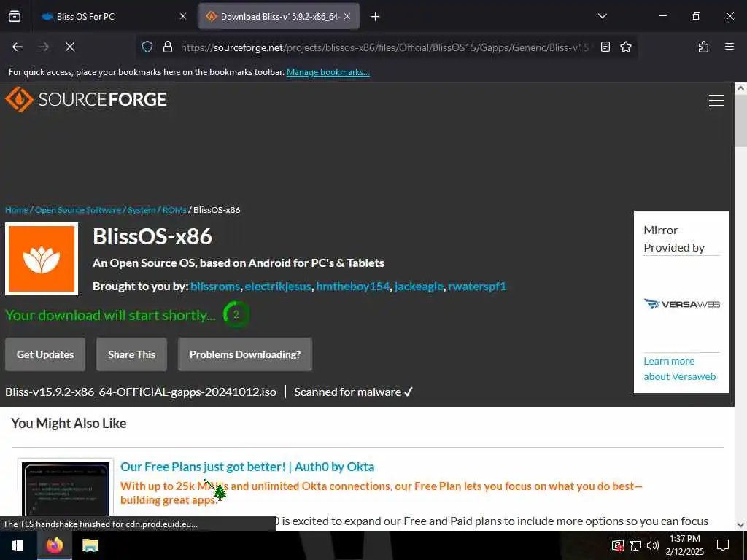Open Home breadcrumb link

click(x=16, y=210)
